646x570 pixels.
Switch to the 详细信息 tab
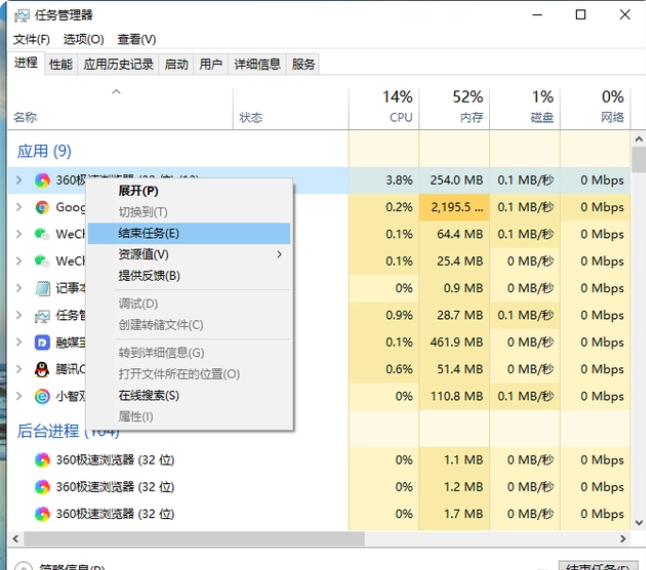(x=257, y=65)
